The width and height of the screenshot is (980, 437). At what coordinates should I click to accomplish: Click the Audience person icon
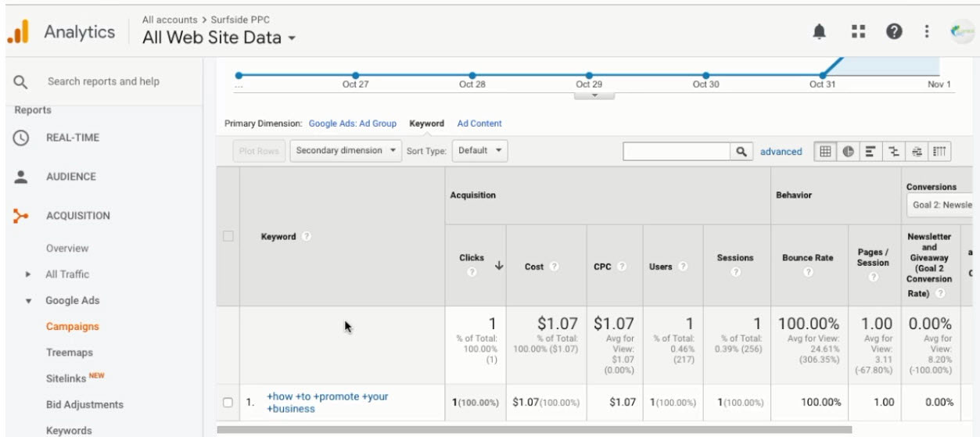pyautogui.click(x=21, y=177)
